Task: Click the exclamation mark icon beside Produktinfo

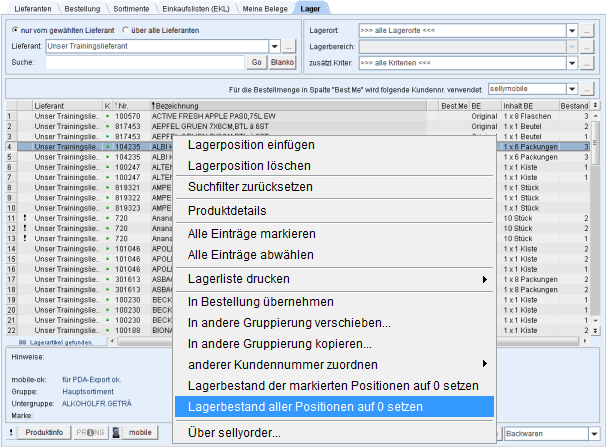Action: (x=11, y=433)
